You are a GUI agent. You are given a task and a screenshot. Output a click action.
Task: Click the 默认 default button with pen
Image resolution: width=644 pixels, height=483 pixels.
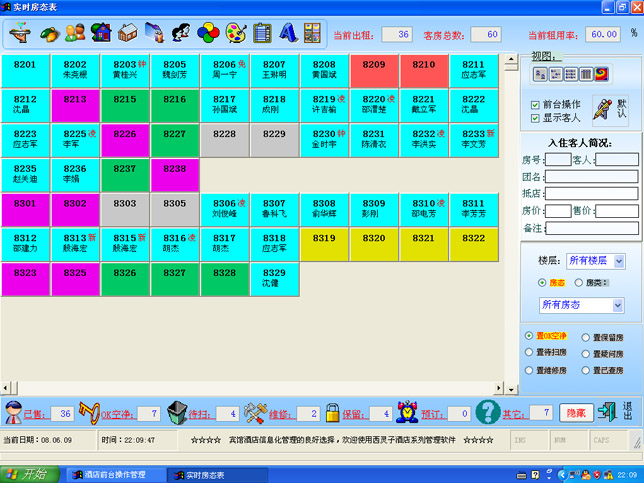[610, 108]
